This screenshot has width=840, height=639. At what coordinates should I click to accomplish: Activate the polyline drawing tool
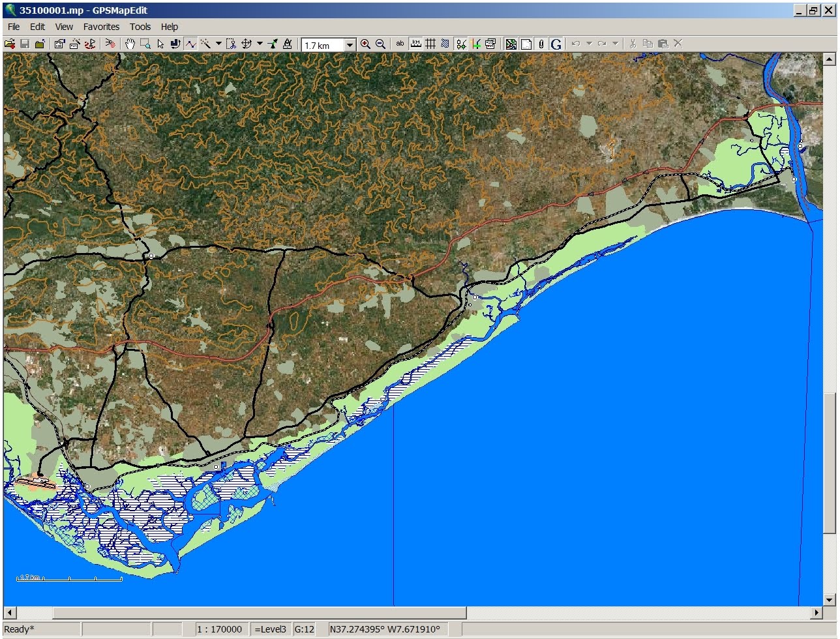(190, 44)
